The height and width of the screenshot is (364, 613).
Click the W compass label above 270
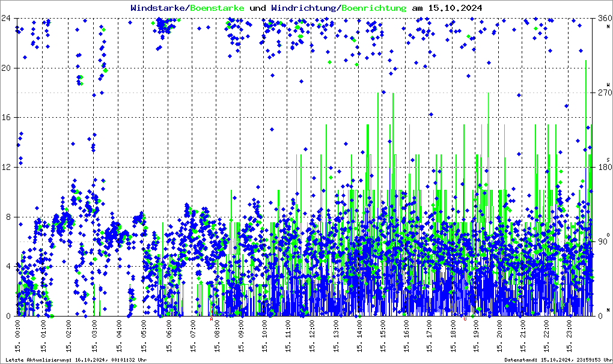[608, 85]
